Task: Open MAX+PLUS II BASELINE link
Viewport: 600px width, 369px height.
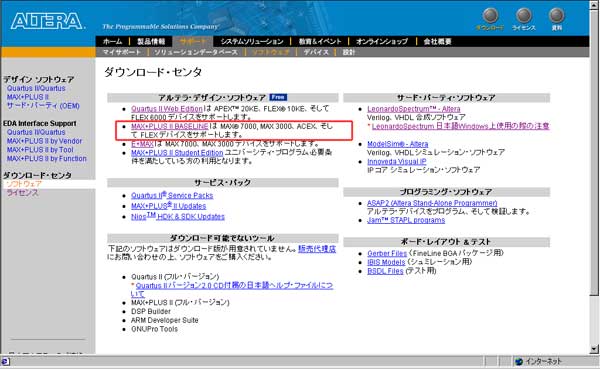Action: click(x=170, y=126)
